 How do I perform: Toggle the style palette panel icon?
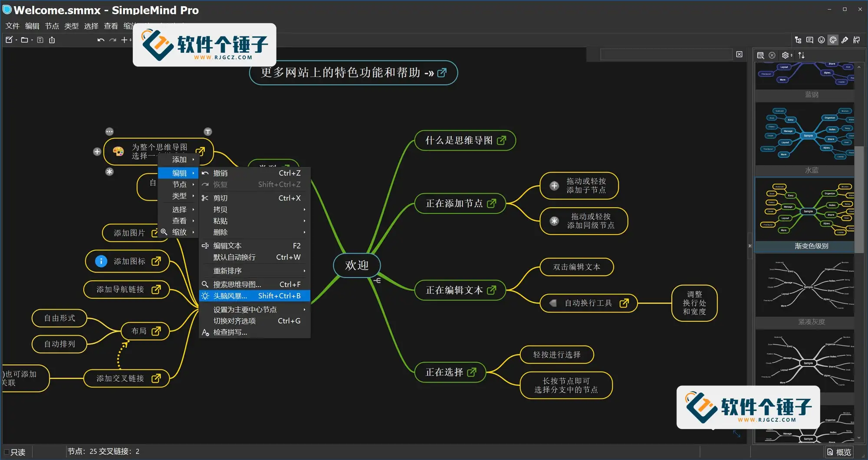[833, 40]
